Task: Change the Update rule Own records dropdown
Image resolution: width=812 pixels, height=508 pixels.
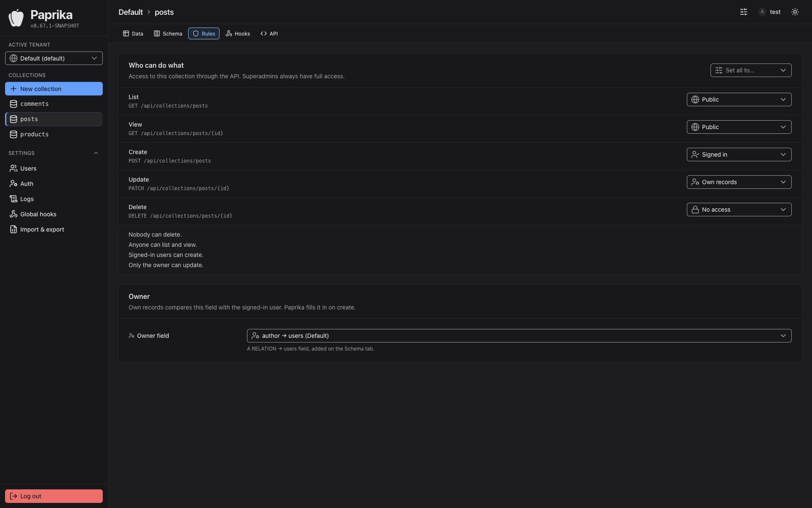Action: [739, 182]
